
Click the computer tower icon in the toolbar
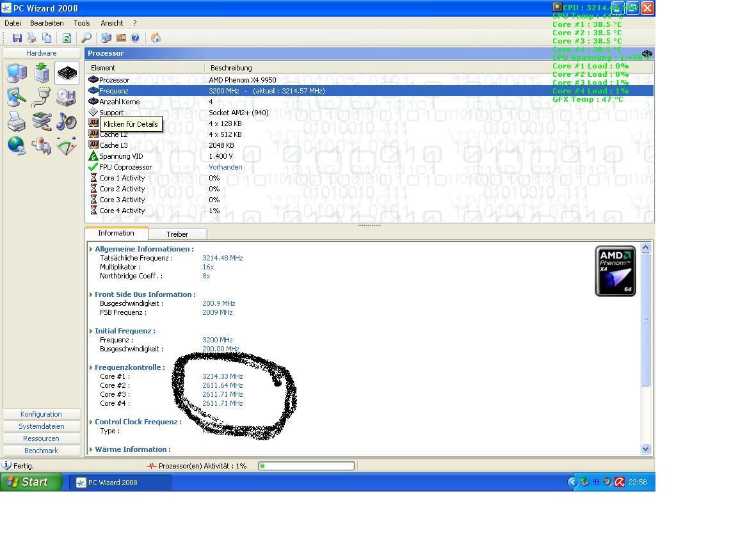[106, 38]
